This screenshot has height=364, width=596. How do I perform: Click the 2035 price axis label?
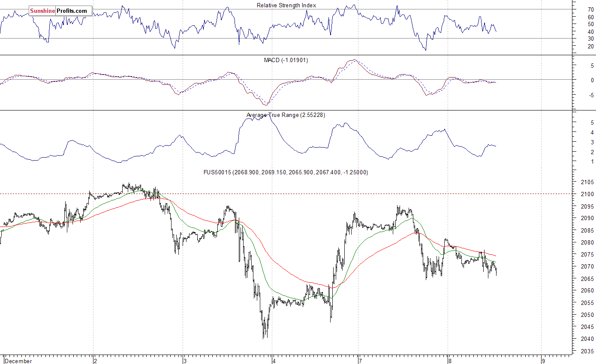pyautogui.click(x=588, y=351)
